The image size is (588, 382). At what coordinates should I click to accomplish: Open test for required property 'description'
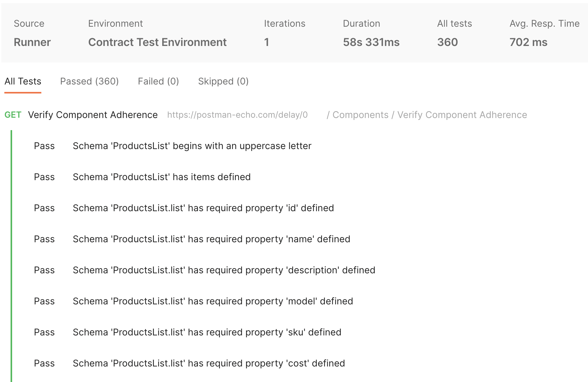[x=224, y=270]
